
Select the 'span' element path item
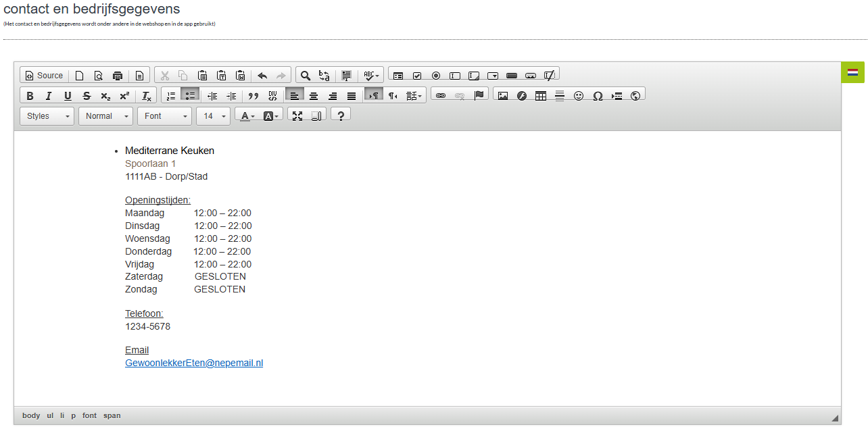click(x=112, y=415)
